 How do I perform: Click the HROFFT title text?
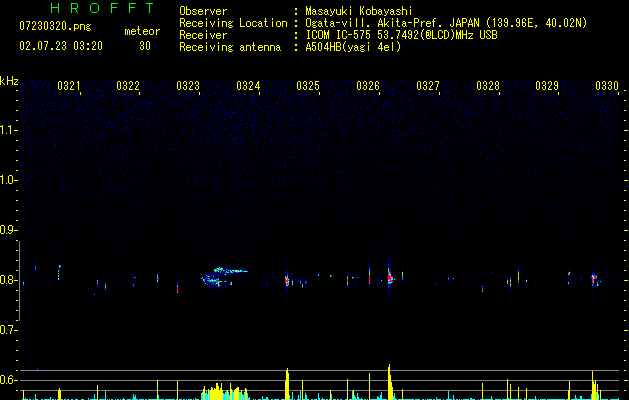(103, 8)
